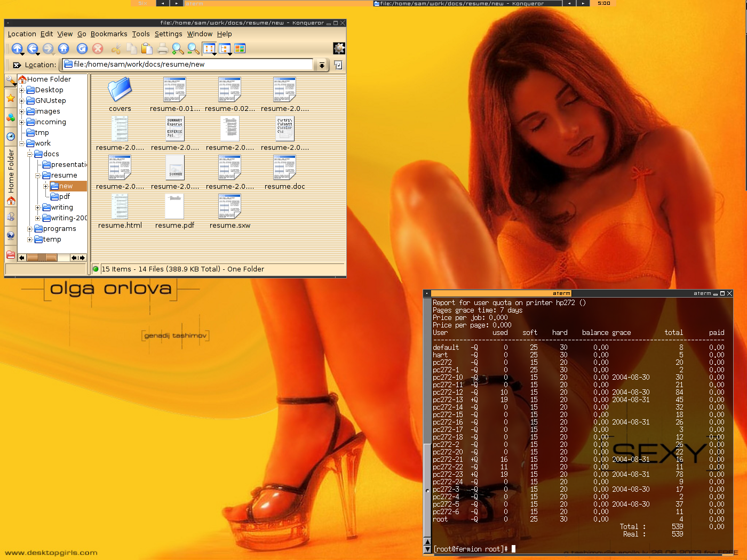Open the red folder Root sidebar tab
The image size is (747, 560).
point(11,254)
